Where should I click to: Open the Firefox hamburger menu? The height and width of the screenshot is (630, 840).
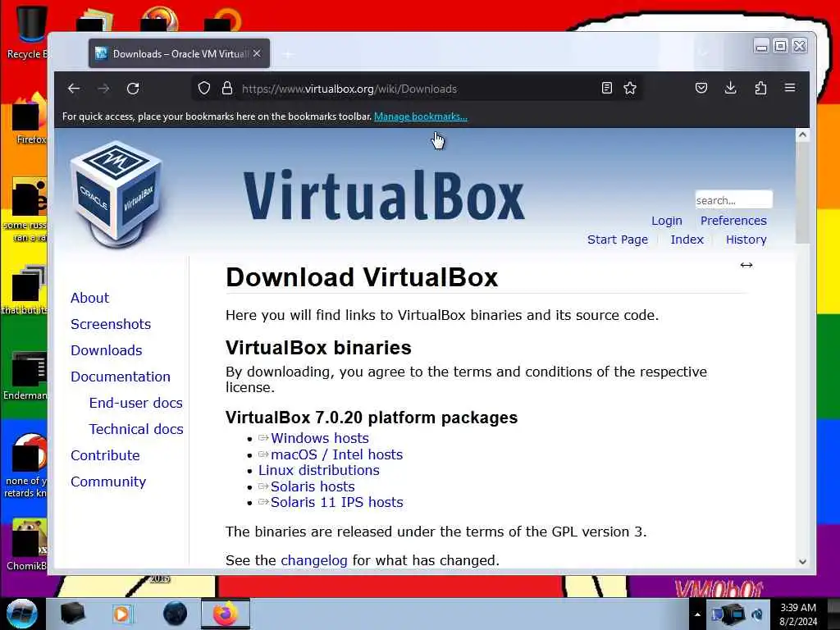790,87
